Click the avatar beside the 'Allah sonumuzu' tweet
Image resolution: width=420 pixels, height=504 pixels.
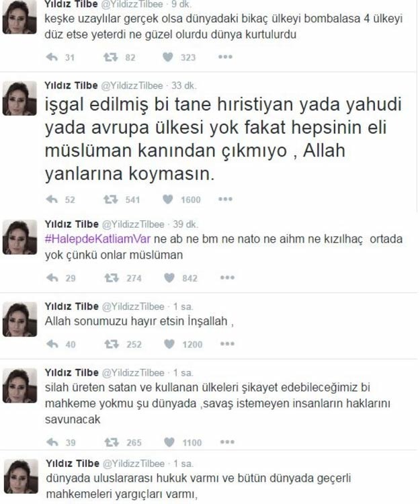(19, 319)
